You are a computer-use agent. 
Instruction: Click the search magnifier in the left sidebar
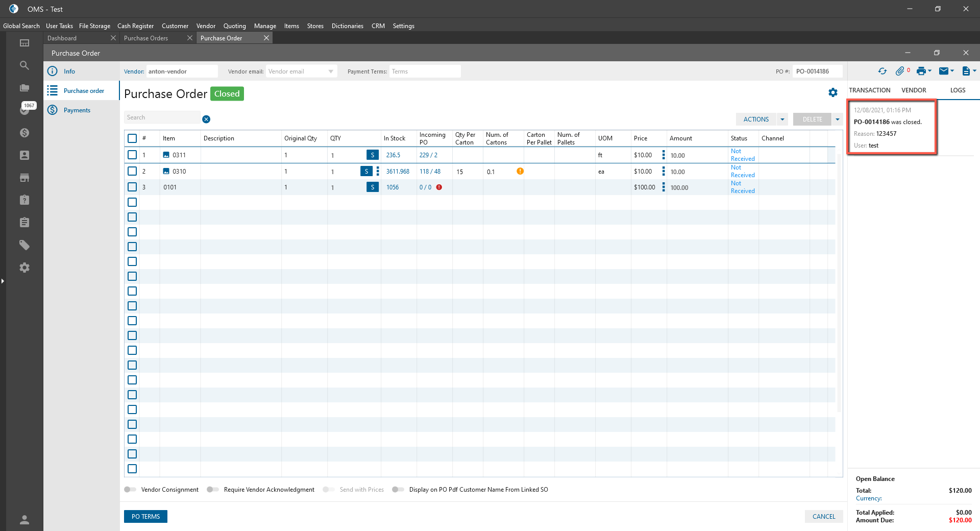24,65
